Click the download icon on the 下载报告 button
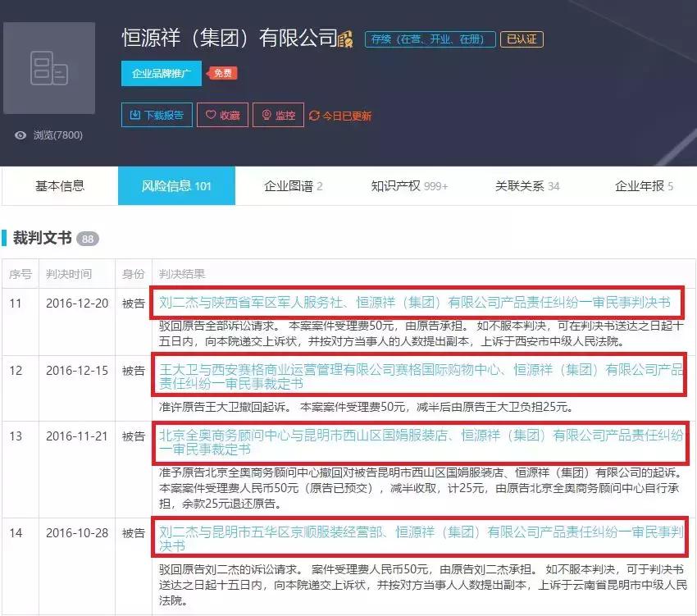The image size is (697, 616). tap(136, 114)
